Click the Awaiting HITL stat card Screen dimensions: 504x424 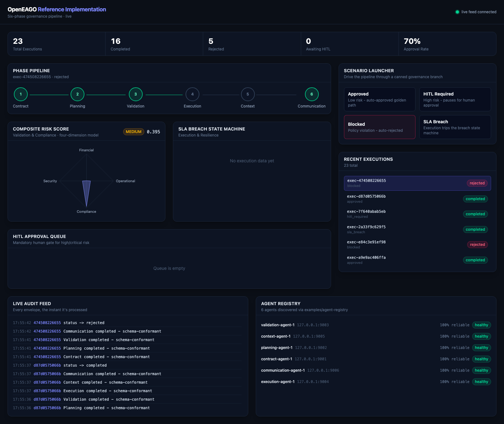(x=350, y=44)
